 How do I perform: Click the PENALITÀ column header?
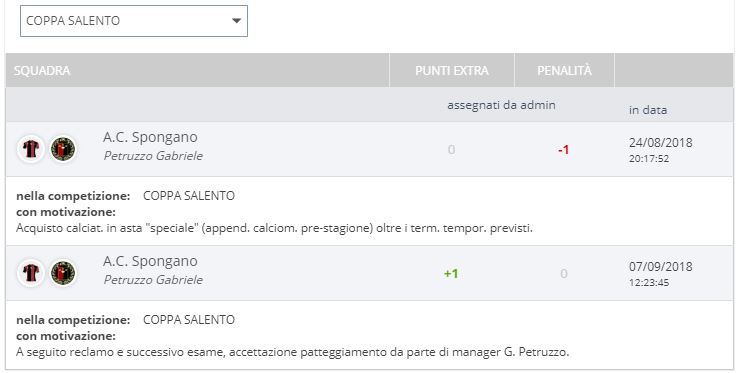[x=564, y=71]
